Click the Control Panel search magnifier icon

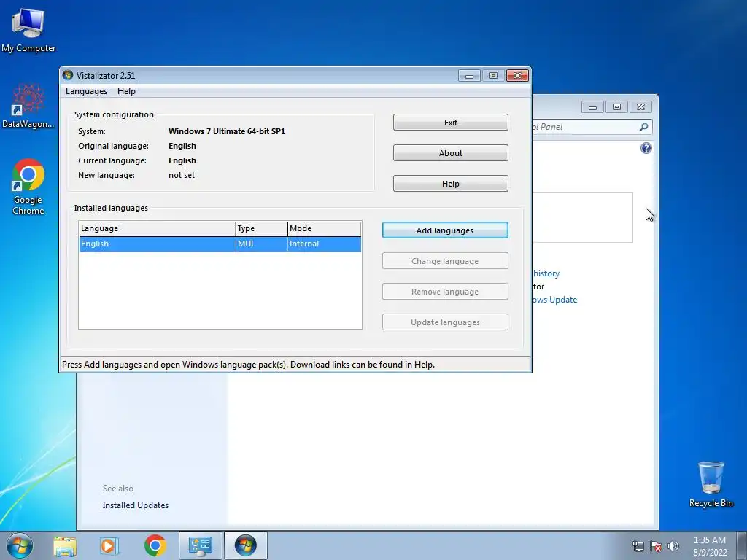click(x=643, y=127)
